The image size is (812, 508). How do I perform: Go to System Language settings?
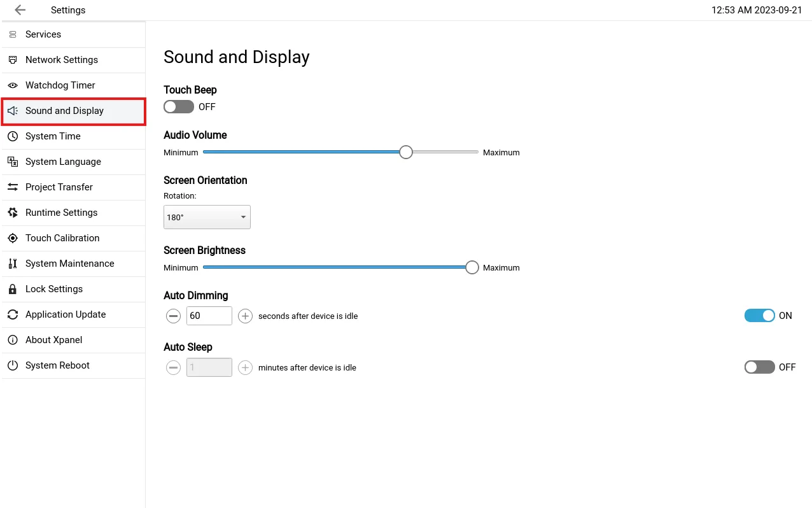[x=63, y=162]
